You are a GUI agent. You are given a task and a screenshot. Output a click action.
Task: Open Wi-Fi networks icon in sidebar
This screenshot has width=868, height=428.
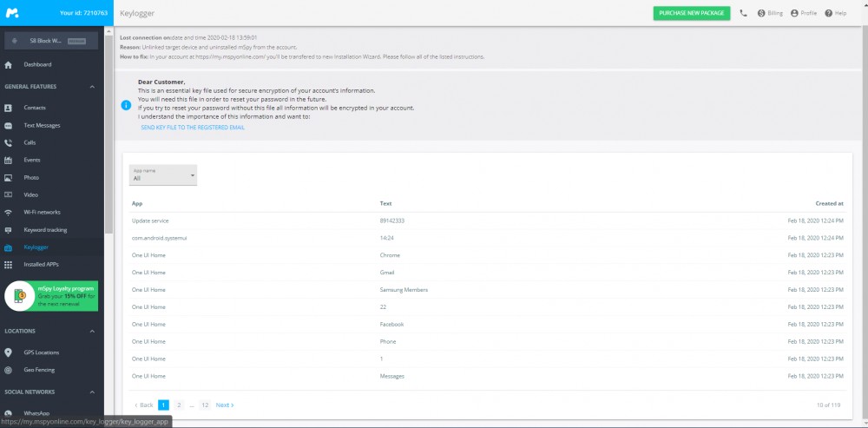pos(9,212)
